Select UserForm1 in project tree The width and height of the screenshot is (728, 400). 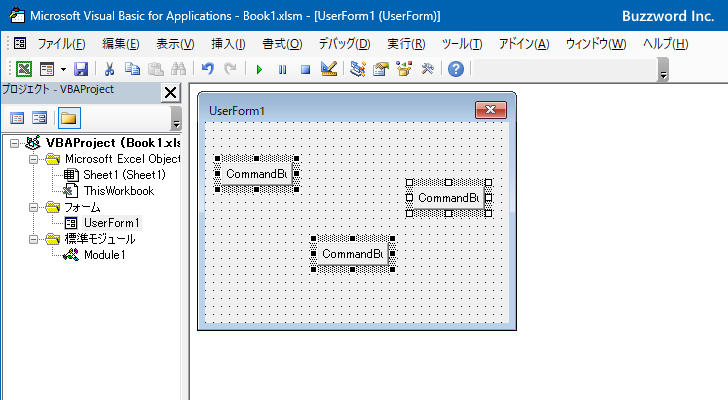click(111, 223)
